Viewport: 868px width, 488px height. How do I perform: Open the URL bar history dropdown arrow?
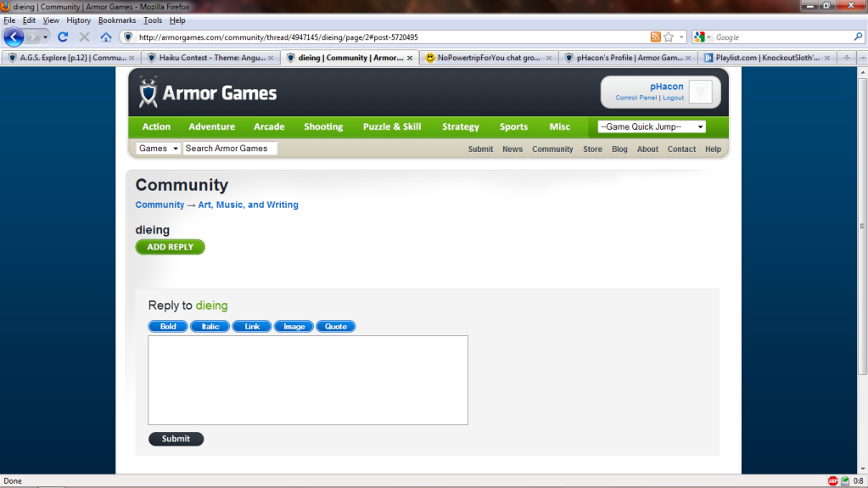(x=681, y=37)
